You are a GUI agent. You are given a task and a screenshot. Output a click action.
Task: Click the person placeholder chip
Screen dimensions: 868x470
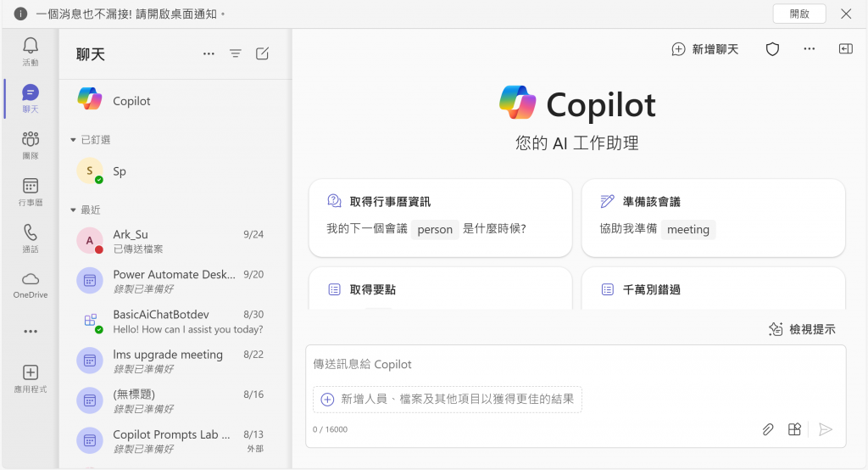435,229
